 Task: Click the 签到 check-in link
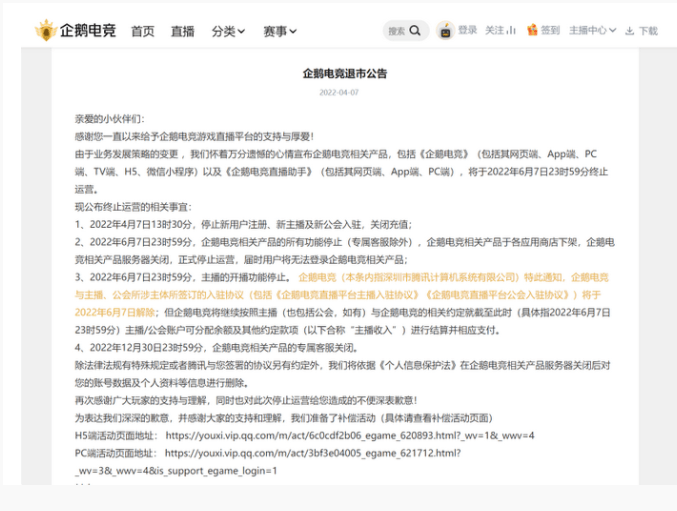[550, 30]
